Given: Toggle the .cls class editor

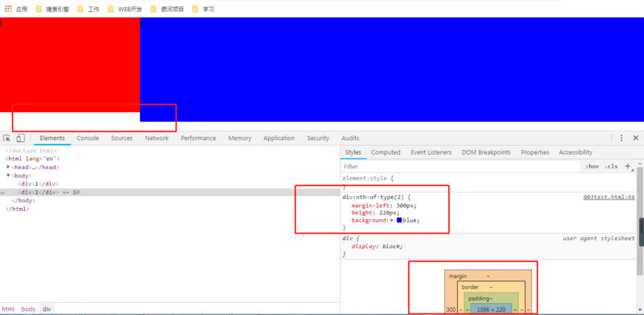Looking at the screenshot, I should (611, 167).
